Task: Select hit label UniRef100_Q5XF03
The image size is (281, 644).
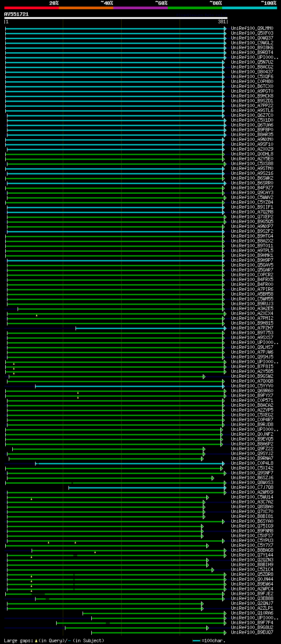Action: [x=252, y=33]
